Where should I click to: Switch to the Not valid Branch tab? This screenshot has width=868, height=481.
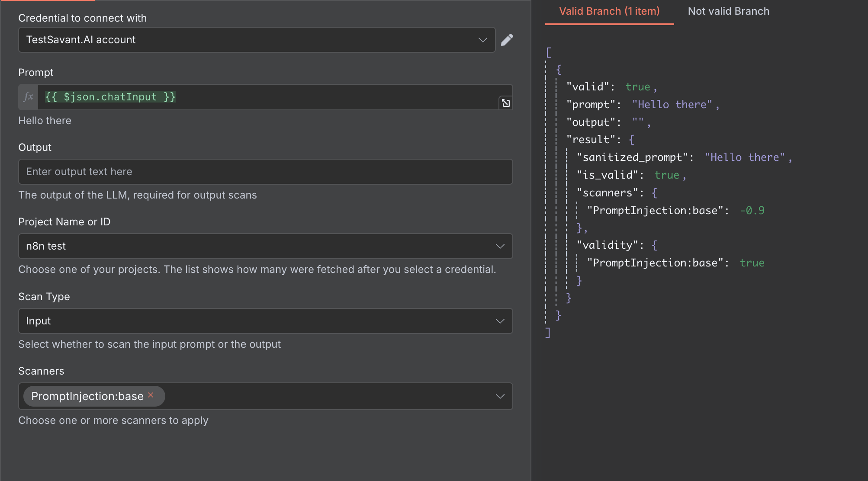(x=728, y=11)
